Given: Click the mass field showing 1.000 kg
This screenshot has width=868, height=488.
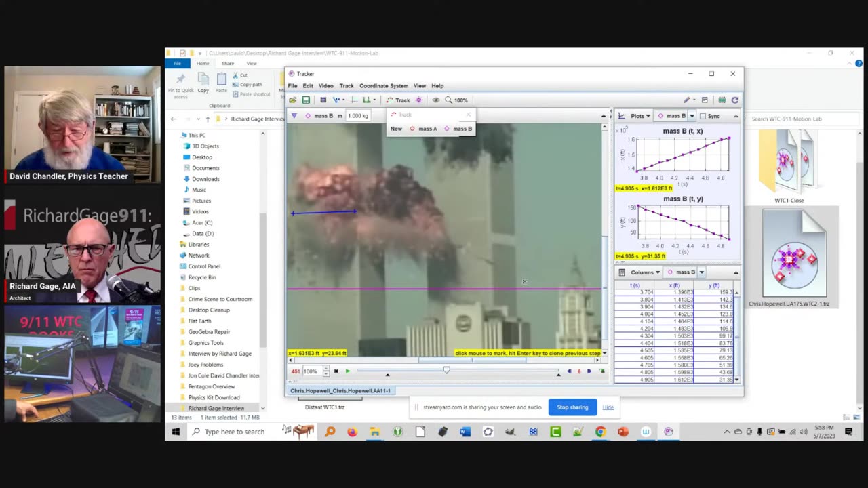Looking at the screenshot, I should [x=357, y=116].
